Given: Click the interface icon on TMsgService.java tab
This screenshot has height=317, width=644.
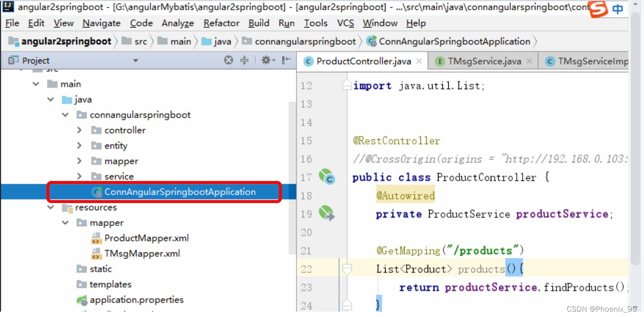Looking at the screenshot, I should (x=440, y=61).
